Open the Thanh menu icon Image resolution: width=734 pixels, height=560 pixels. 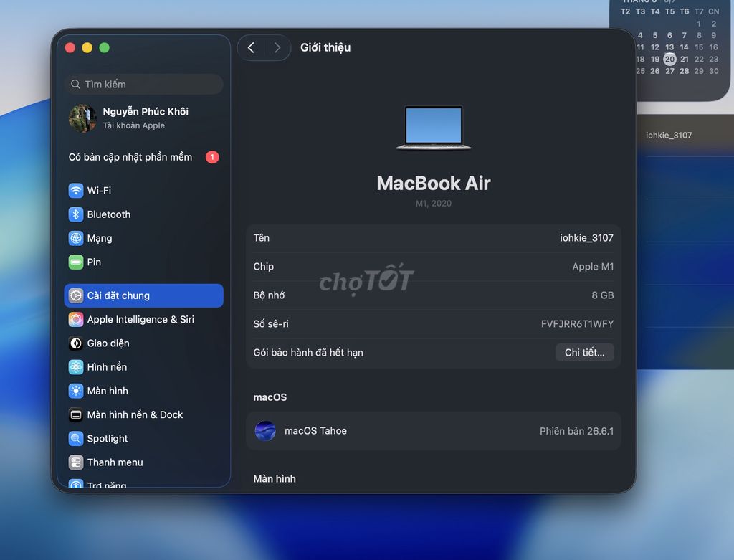(x=76, y=462)
